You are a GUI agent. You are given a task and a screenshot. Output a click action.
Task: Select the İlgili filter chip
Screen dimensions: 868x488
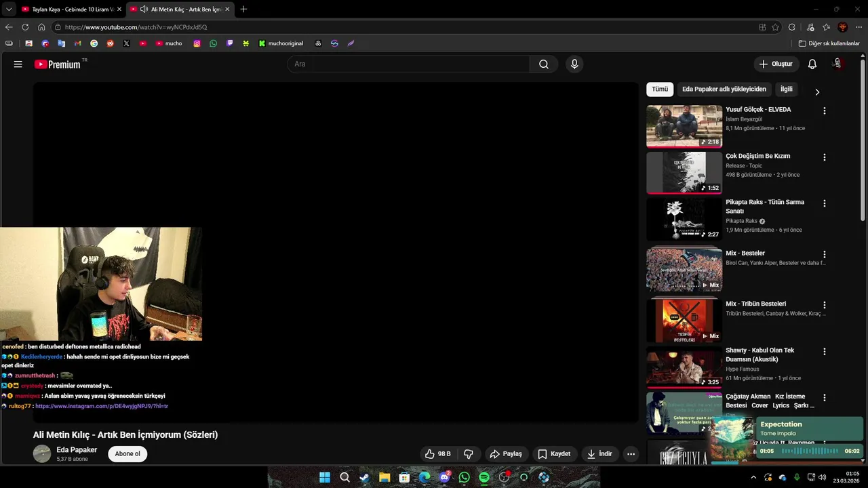pyautogui.click(x=787, y=89)
